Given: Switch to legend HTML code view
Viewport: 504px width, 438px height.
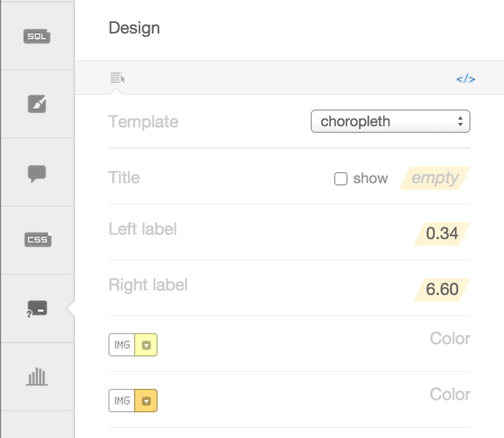Looking at the screenshot, I should [x=465, y=79].
